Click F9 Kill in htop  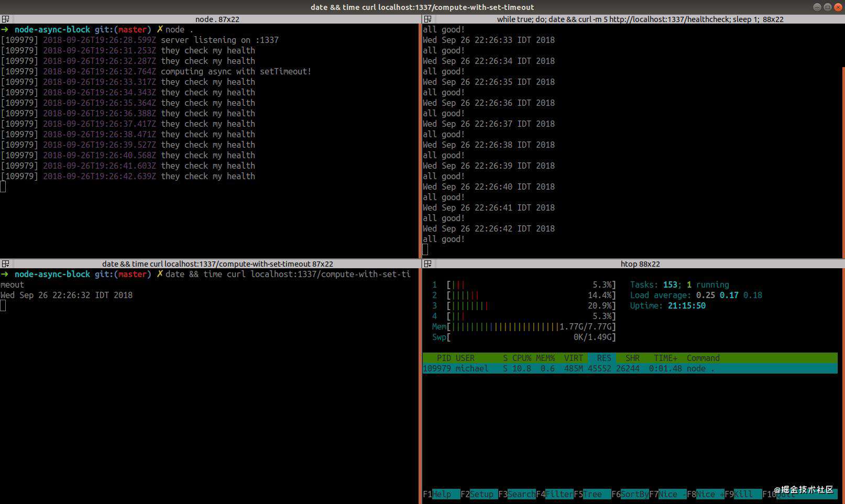point(743,494)
